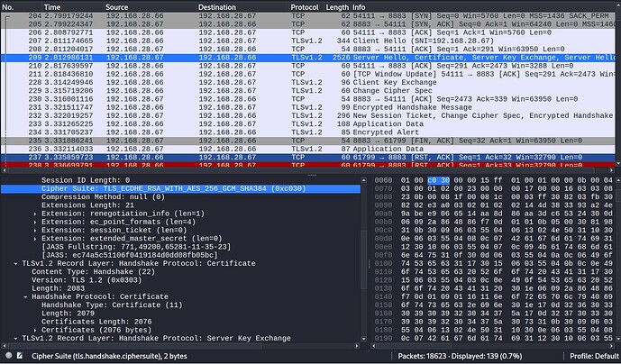This screenshot has width=621, height=364.
Task: Select packet 210 ACK row
Action: pos(308,66)
